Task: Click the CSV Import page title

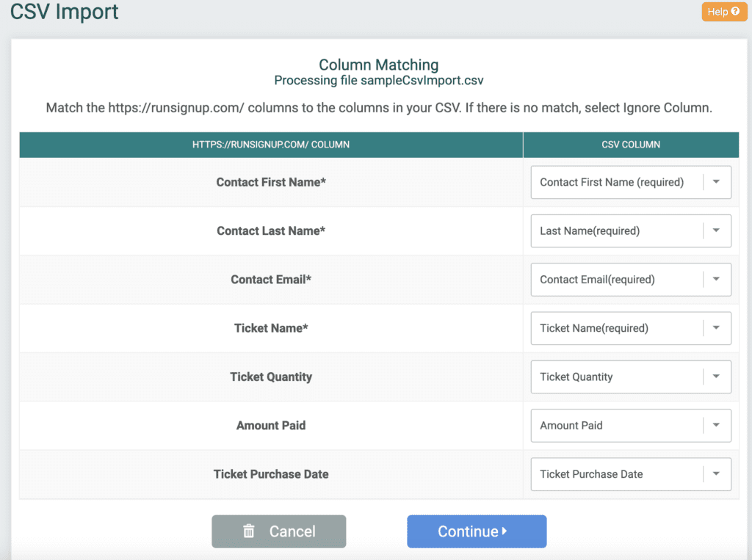Action: [x=65, y=12]
